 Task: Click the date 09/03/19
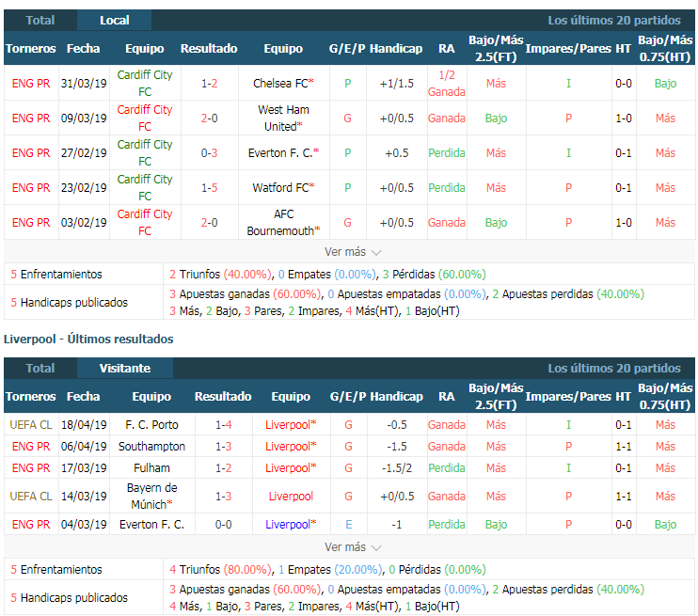pyautogui.click(x=84, y=118)
